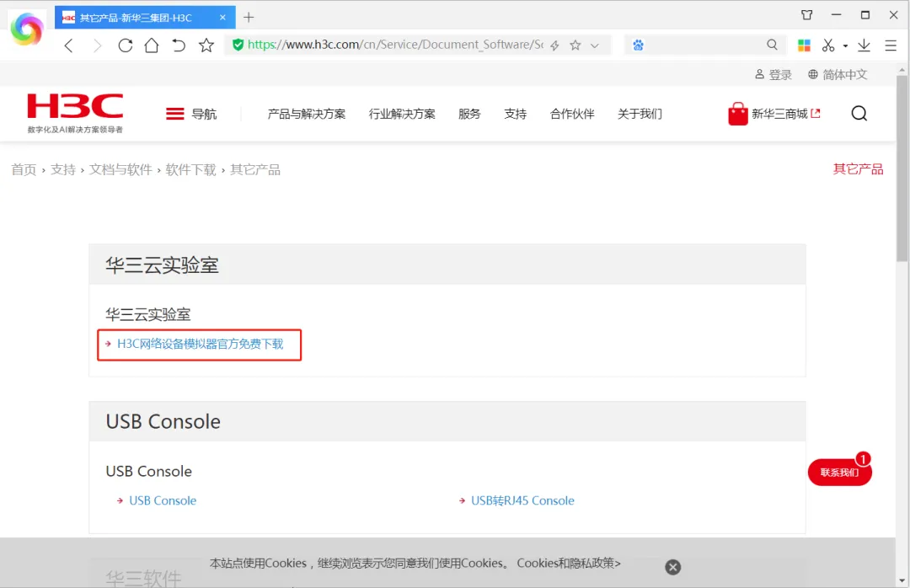This screenshot has height=588, width=910.
Task: Open the browser home page icon
Action: 152,45
